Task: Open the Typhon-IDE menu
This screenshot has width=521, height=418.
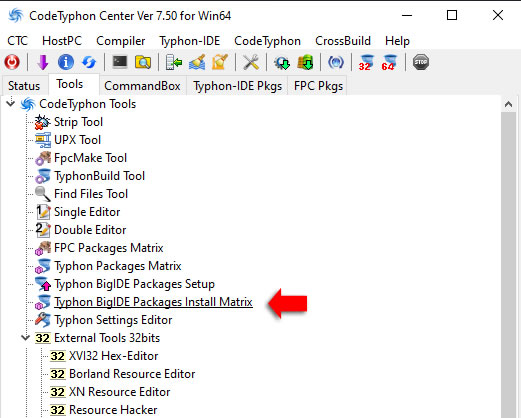Action: tap(189, 41)
